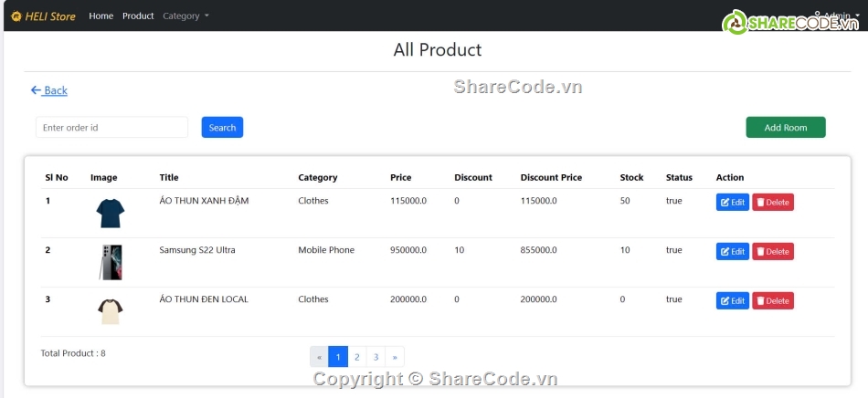Select pagination page 1
Screen dimensions: 868x398
click(338, 357)
